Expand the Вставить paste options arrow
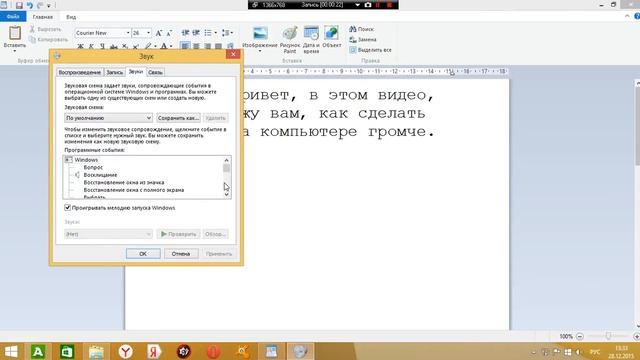The image size is (640, 360). (15, 51)
